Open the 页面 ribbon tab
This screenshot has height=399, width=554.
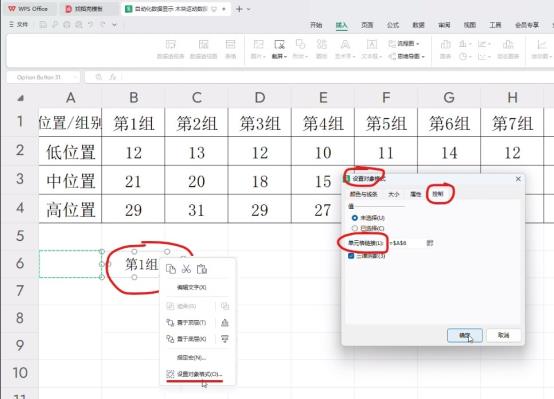(367, 25)
